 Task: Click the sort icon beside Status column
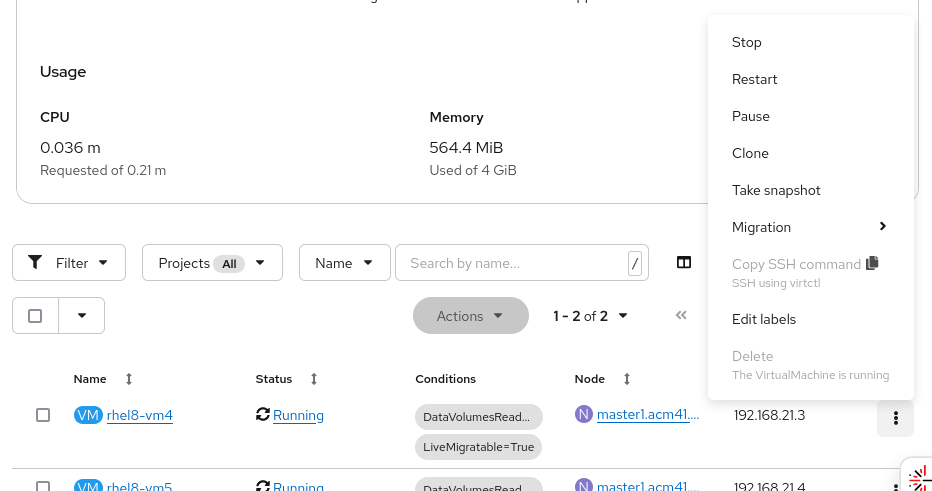[x=314, y=379]
